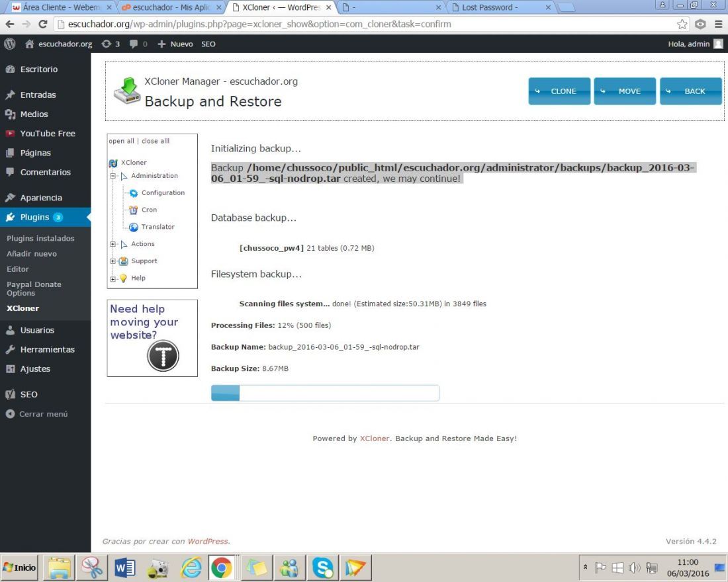This screenshot has height=582, width=728.
Task: Click 'open all' in tree panel
Action: [x=121, y=141]
